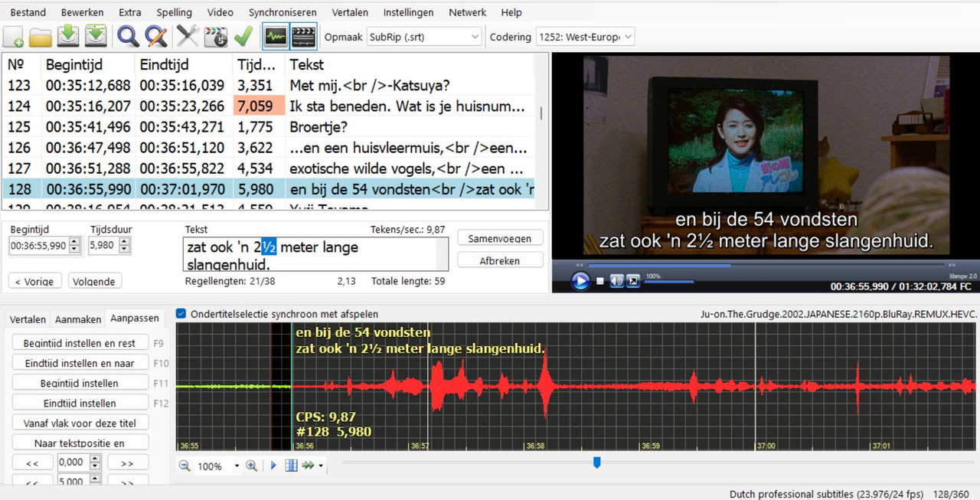The height and width of the screenshot is (500, 980).
Task: Click the >> button beside 0,000
Action: [128, 462]
